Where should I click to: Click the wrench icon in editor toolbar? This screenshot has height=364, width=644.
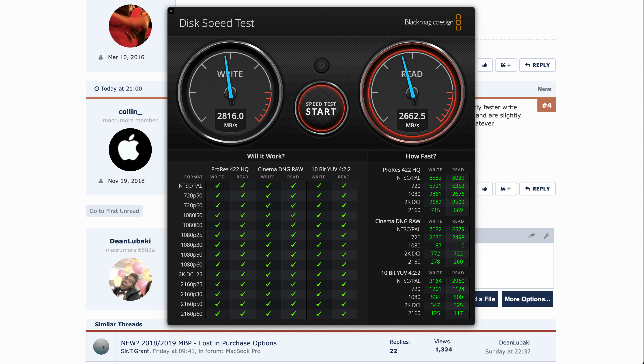(x=546, y=236)
